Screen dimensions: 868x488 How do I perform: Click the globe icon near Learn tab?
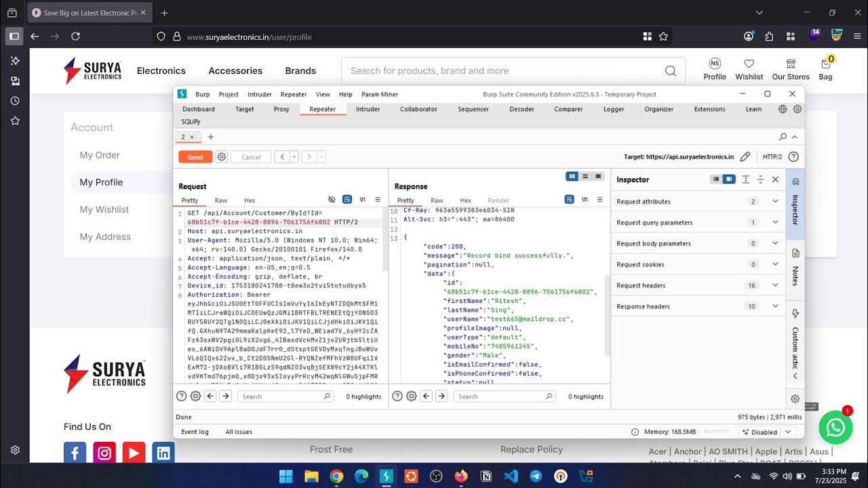tap(783, 109)
